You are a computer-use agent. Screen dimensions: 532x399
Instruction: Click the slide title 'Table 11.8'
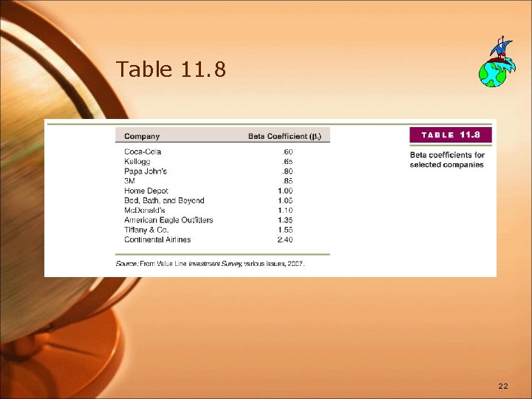(171, 69)
